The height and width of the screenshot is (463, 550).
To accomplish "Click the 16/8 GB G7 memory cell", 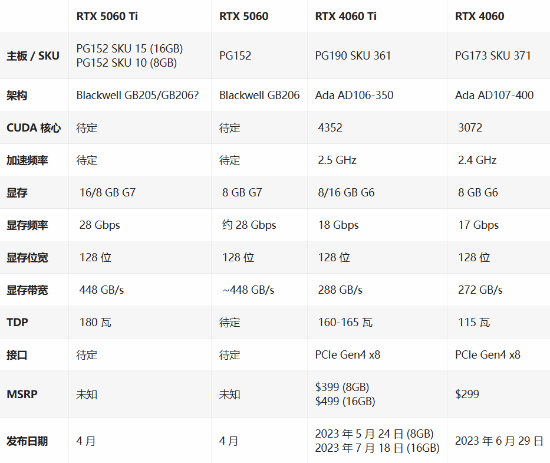I will [107, 193].
